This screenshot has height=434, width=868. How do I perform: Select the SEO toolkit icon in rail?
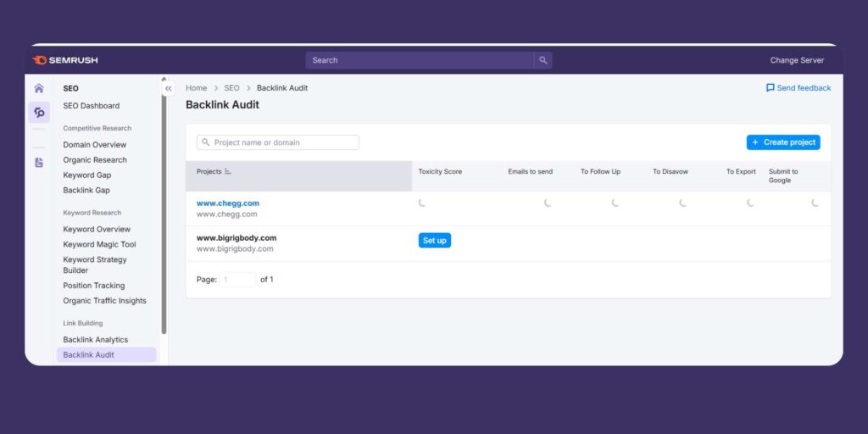click(39, 112)
